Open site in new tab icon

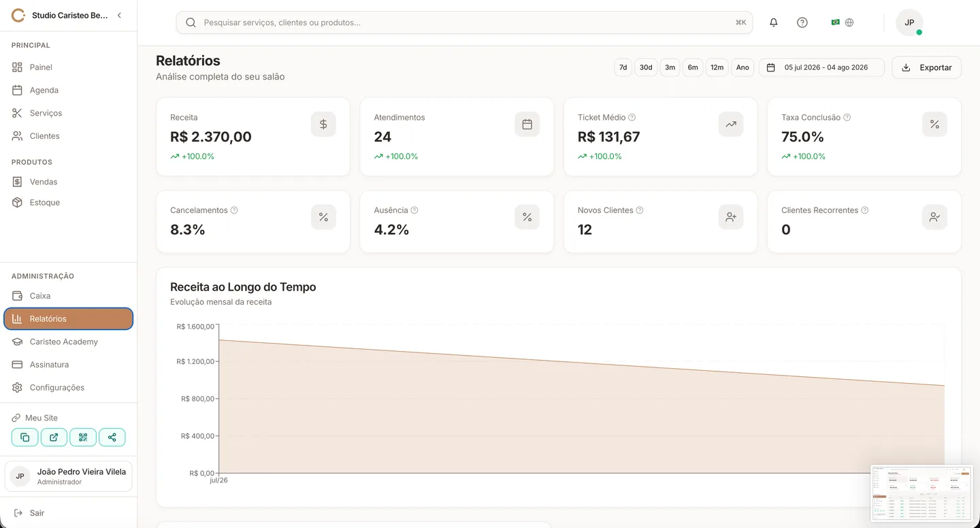(54, 438)
